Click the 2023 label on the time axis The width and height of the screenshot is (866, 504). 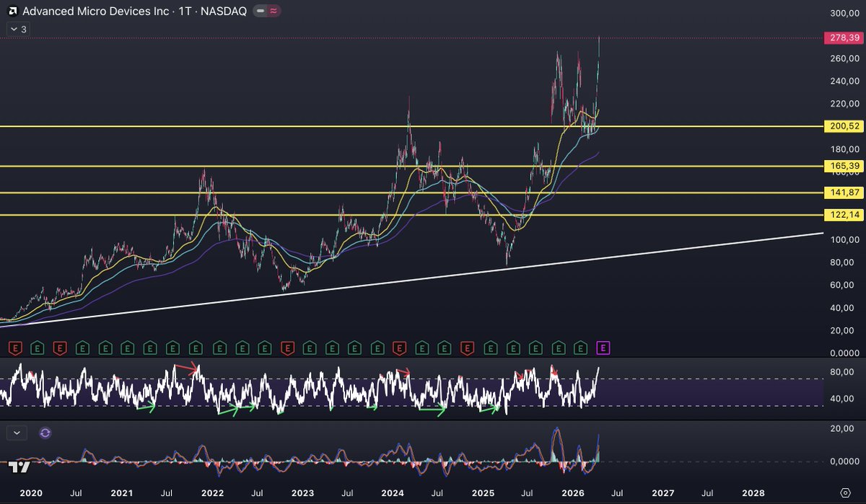point(302,493)
